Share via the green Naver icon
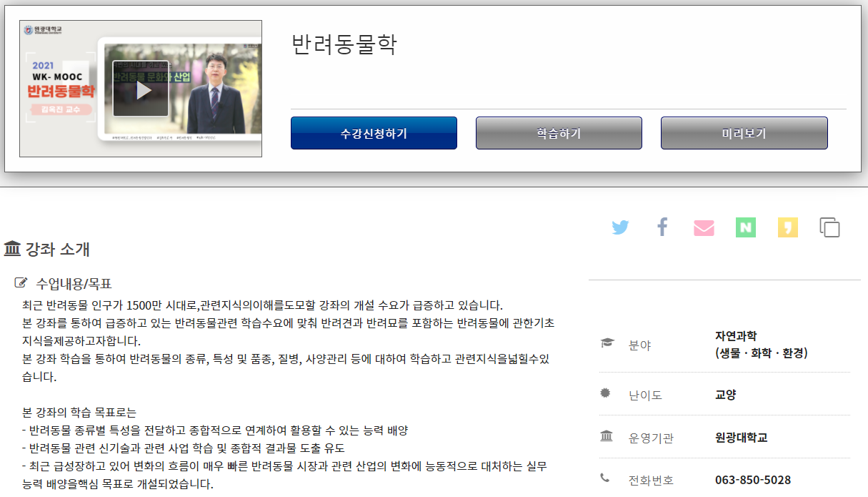Viewport: 868px width, 497px height. click(746, 228)
